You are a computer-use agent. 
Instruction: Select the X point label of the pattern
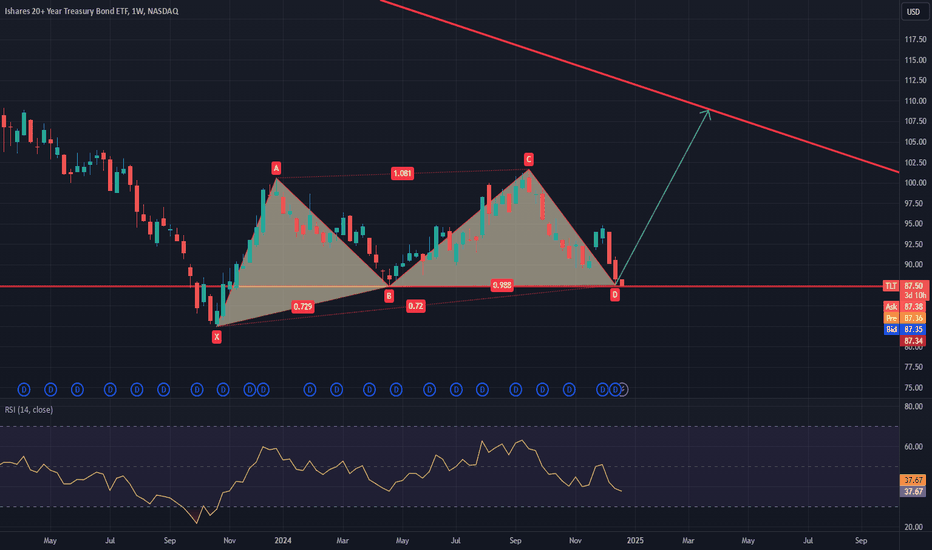pyautogui.click(x=217, y=337)
